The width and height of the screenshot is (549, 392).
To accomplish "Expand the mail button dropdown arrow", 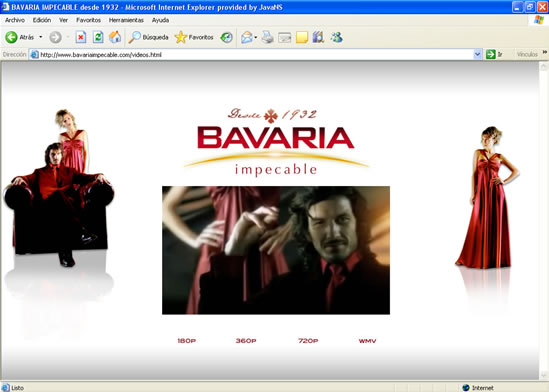I will click(256, 37).
